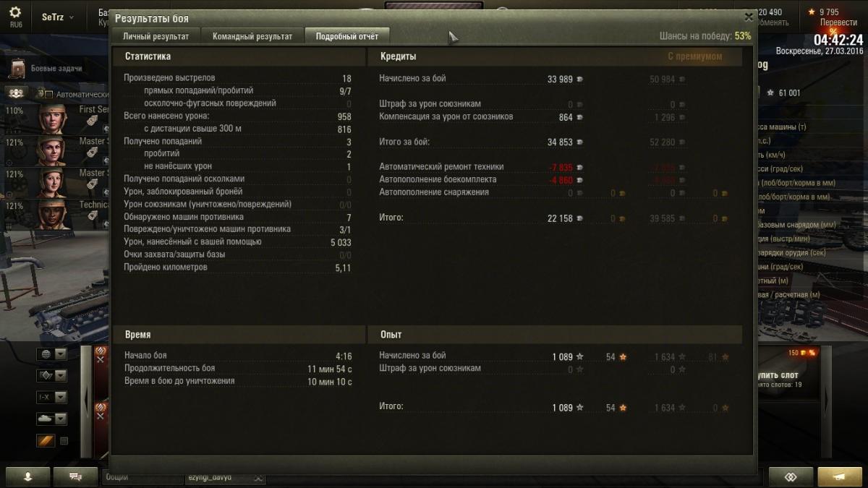868x488 pixels.
Task: Click the battle horn button at bottom right
Action: tap(839, 477)
